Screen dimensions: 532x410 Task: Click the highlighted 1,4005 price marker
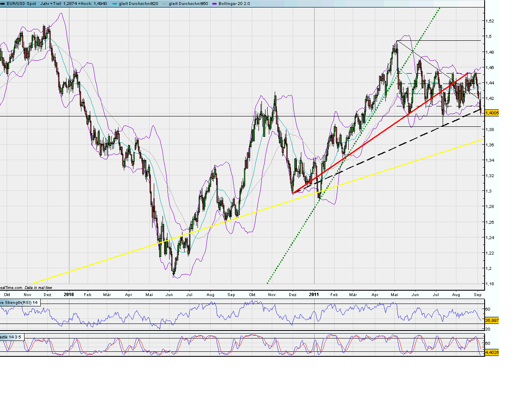pyautogui.click(x=492, y=112)
